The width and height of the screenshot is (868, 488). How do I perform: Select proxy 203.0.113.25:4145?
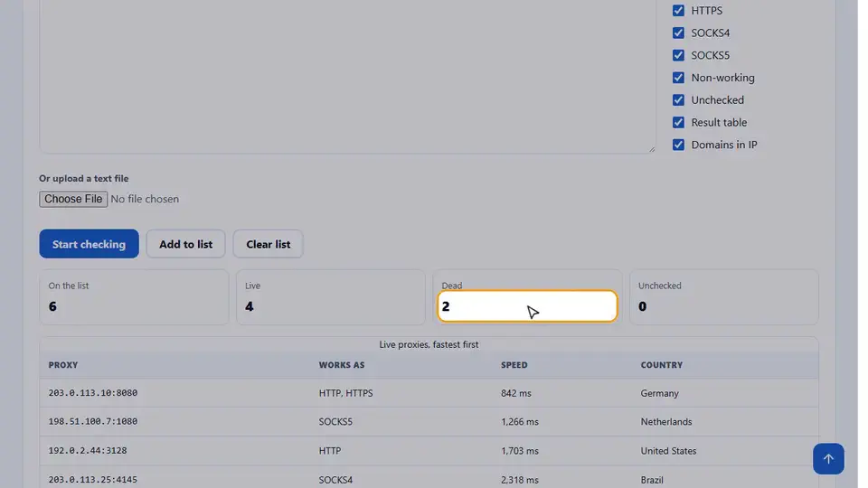point(93,480)
